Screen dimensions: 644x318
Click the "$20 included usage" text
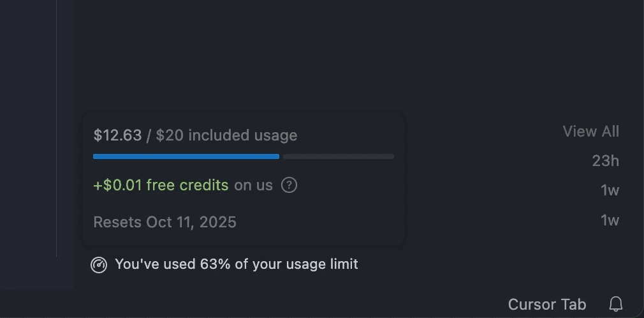click(x=226, y=135)
